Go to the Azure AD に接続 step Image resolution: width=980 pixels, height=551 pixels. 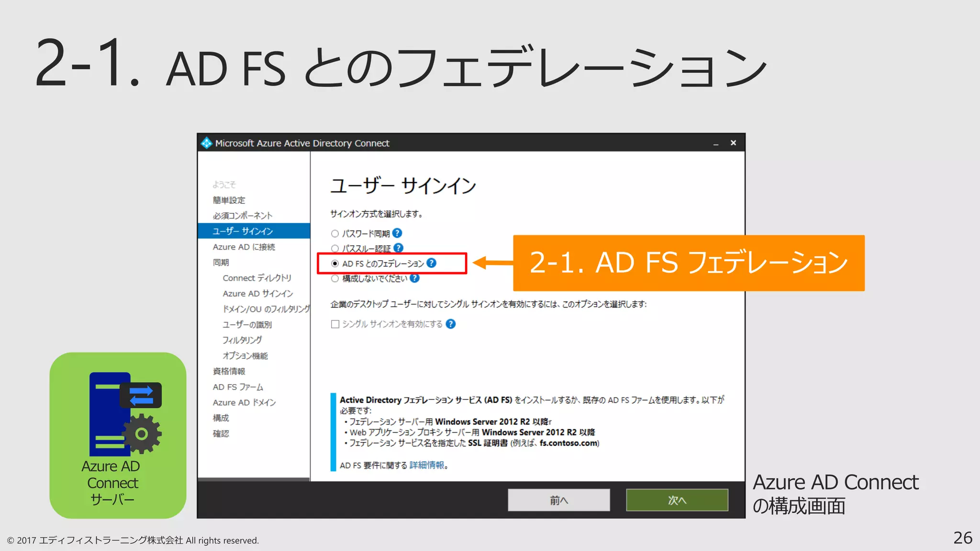point(244,247)
